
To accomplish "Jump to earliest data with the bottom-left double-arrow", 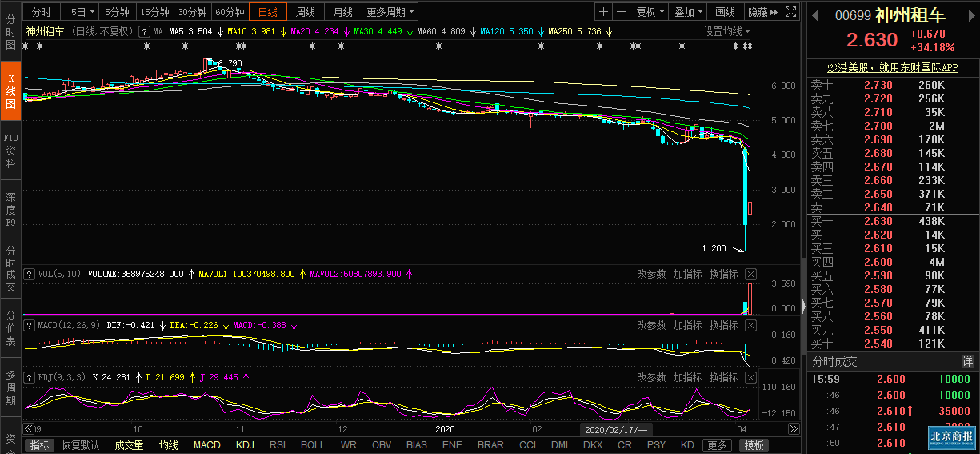I will tap(28, 429).
